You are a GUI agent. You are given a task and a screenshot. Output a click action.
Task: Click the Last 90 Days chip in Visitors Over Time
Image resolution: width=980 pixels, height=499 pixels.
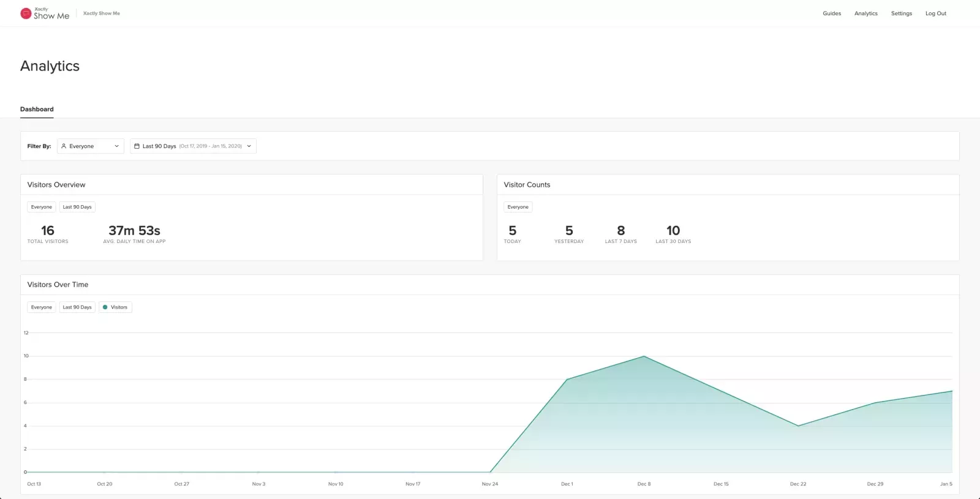pos(77,307)
